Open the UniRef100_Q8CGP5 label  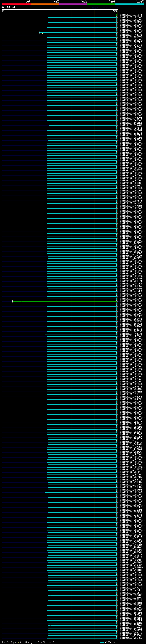click(131, 138)
